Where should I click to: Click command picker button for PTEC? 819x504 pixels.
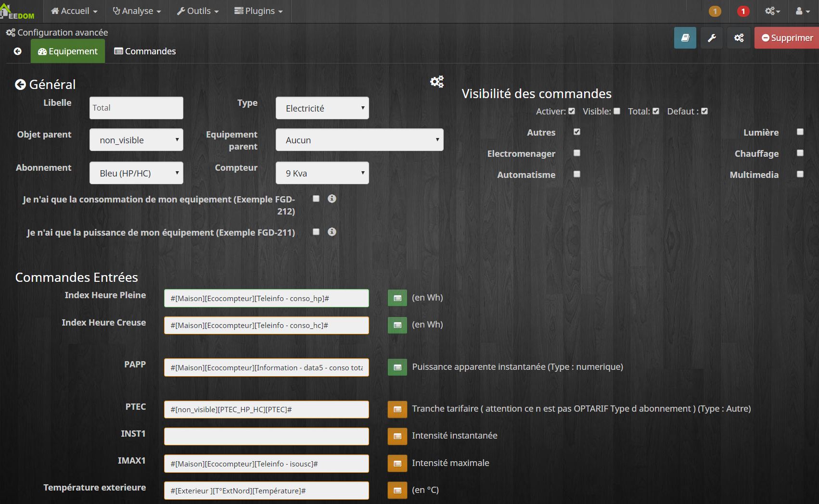397,409
